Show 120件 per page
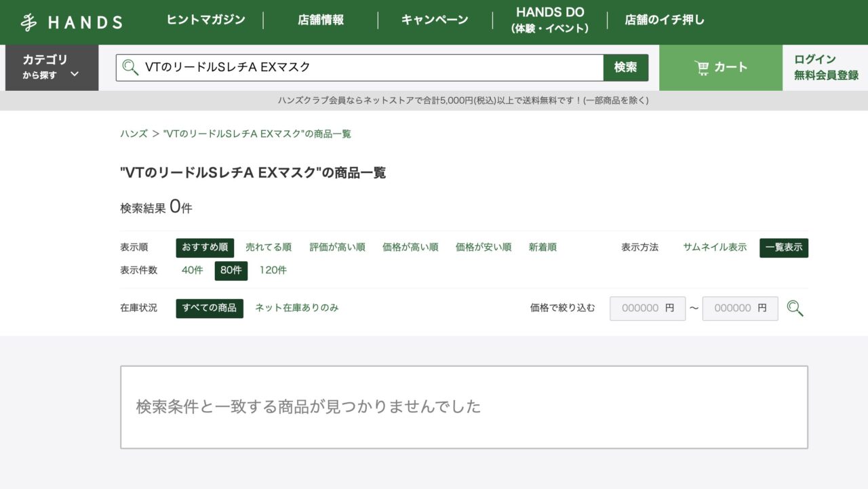 (x=273, y=270)
